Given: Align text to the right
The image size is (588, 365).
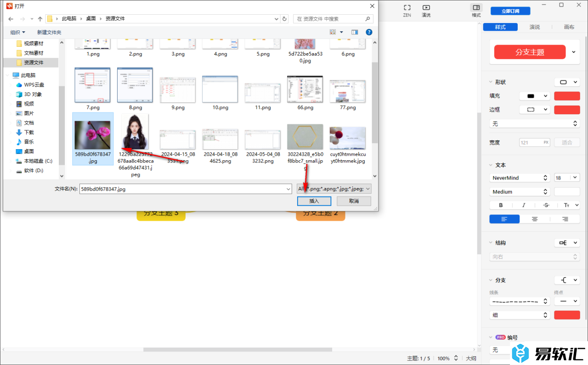Looking at the screenshot, I should click(565, 219).
